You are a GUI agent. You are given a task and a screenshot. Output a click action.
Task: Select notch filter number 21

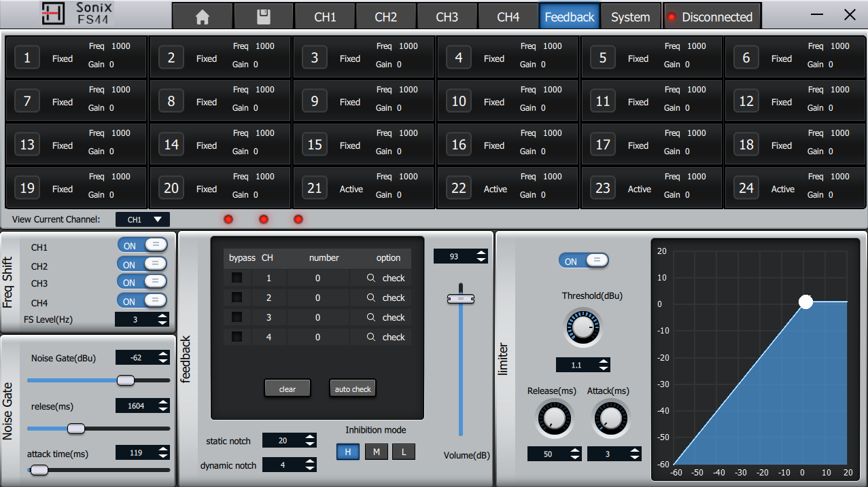(315, 188)
